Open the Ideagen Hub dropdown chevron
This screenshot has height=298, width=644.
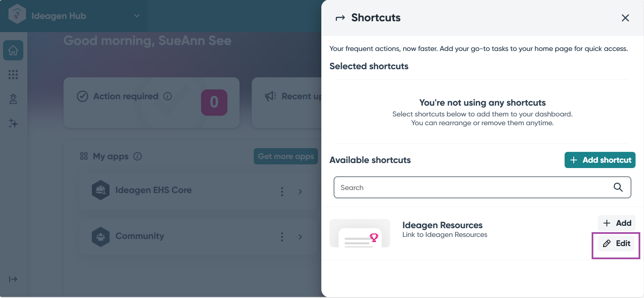(x=137, y=16)
